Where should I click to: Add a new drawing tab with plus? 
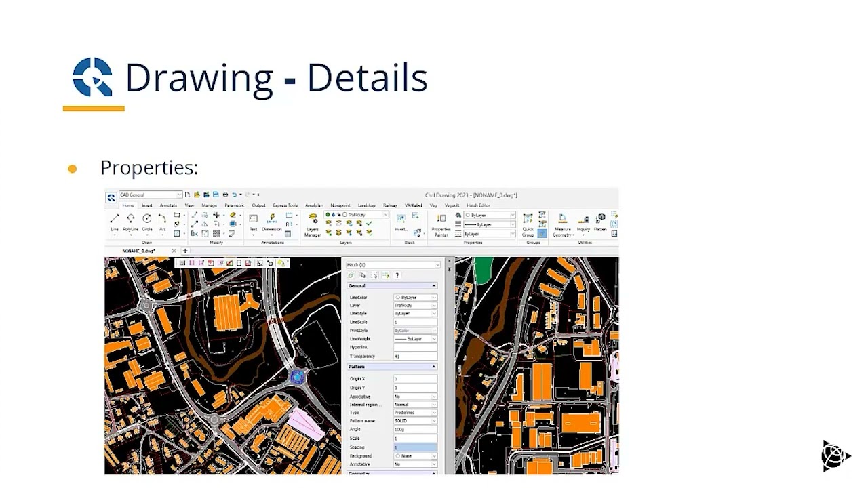click(185, 251)
